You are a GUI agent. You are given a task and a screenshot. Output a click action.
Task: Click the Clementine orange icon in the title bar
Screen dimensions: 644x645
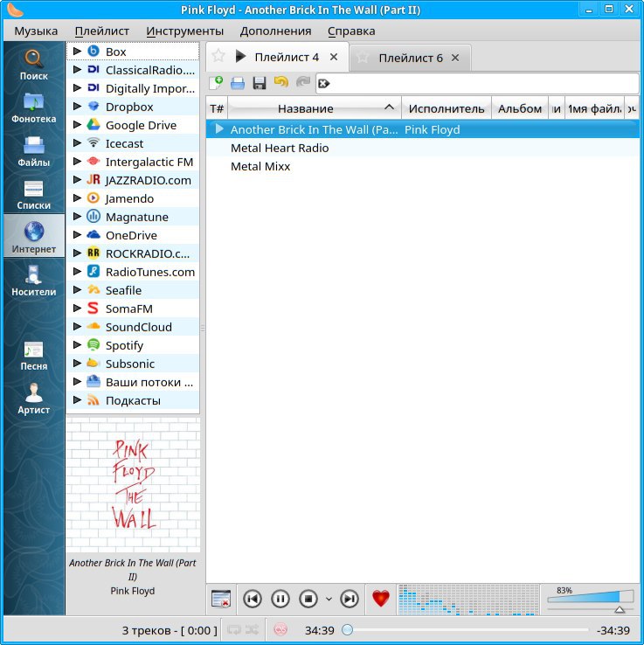click(15, 10)
